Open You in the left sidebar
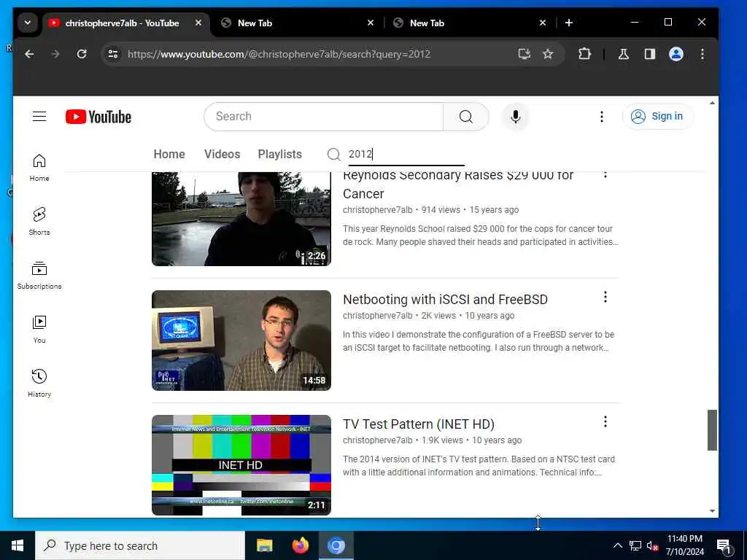747x560 pixels. (39, 329)
